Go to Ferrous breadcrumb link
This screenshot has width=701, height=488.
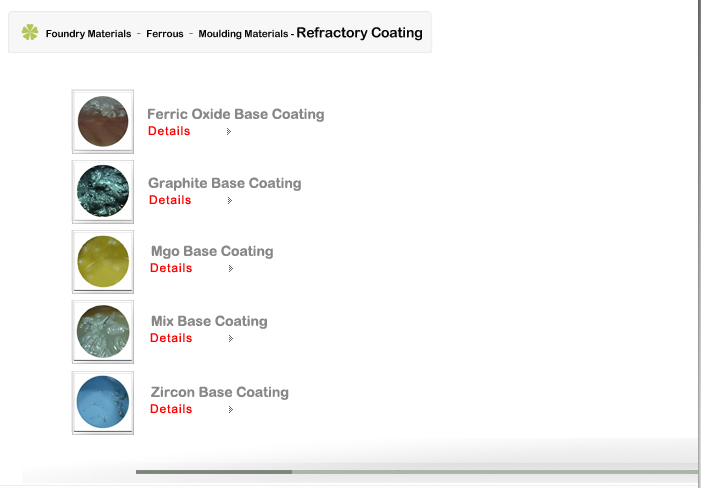click(x=165, y=34)
